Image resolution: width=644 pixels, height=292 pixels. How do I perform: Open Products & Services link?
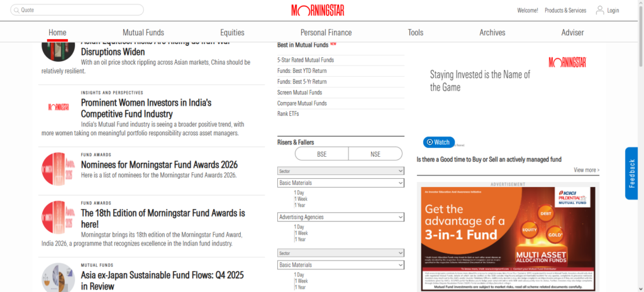pyautogui.click(x=565, y=10)
